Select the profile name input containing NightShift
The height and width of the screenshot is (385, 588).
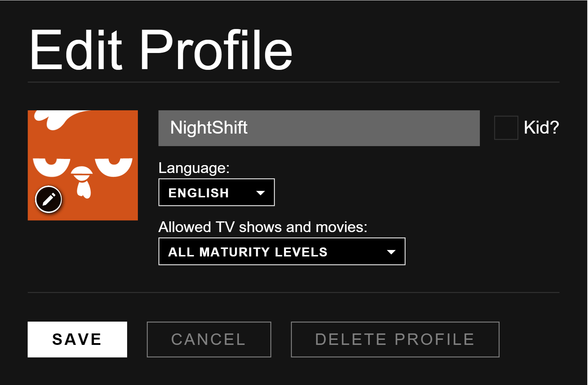319,128
